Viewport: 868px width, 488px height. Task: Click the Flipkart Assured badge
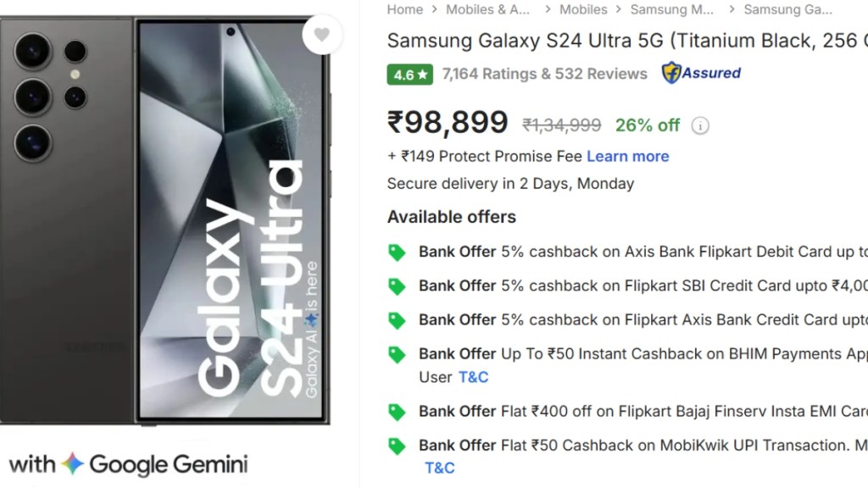[701, 74]
